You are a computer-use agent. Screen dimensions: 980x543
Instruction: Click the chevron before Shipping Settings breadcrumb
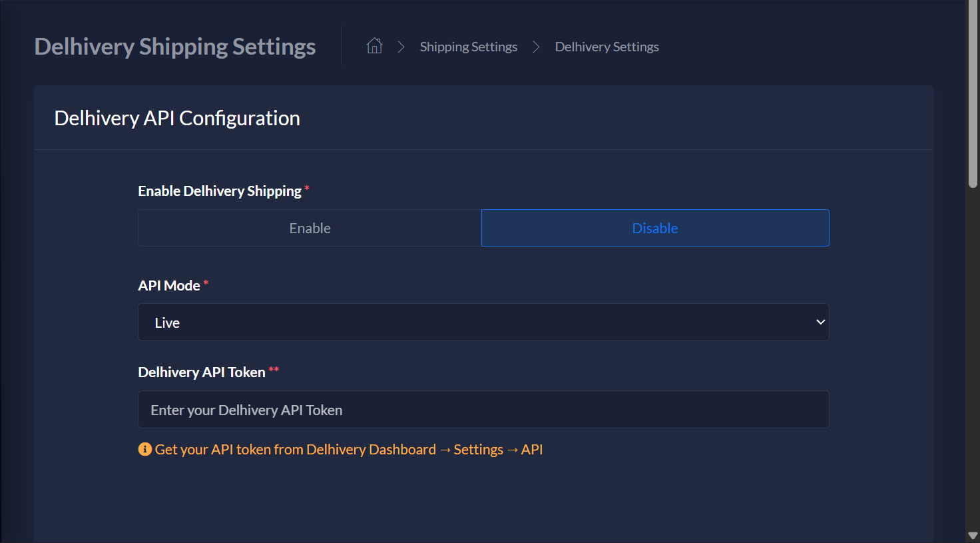pyautogui.click(x=401, y=47)
